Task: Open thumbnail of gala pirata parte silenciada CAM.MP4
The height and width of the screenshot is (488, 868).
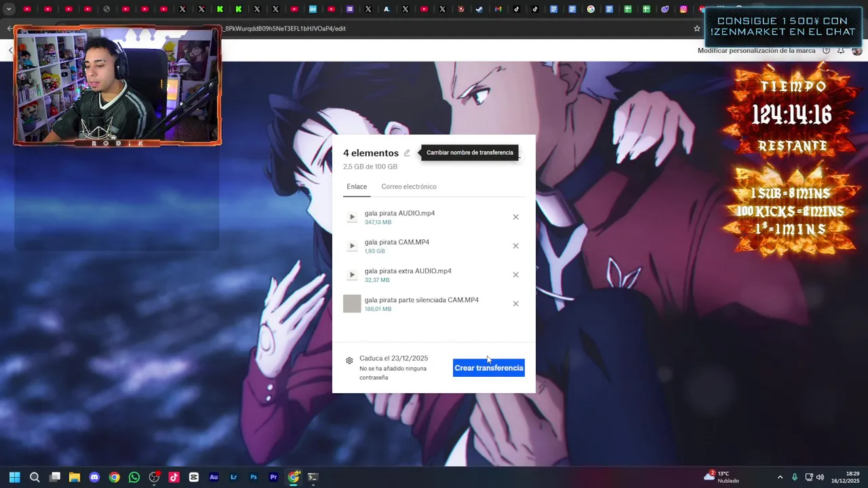Action: point(352,304)
